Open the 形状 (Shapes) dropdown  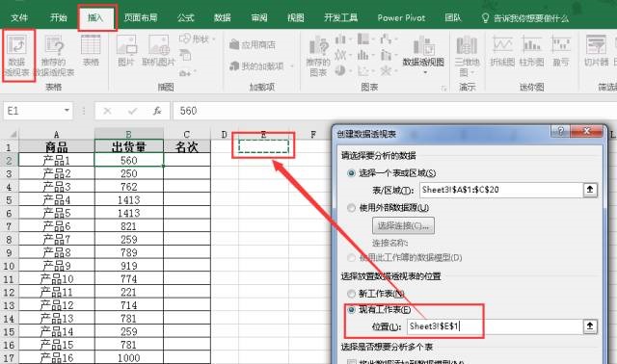point(197,39)
